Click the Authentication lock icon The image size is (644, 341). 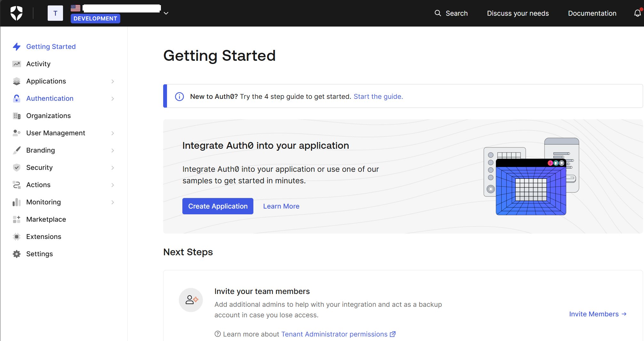click(x=17, y=99)
